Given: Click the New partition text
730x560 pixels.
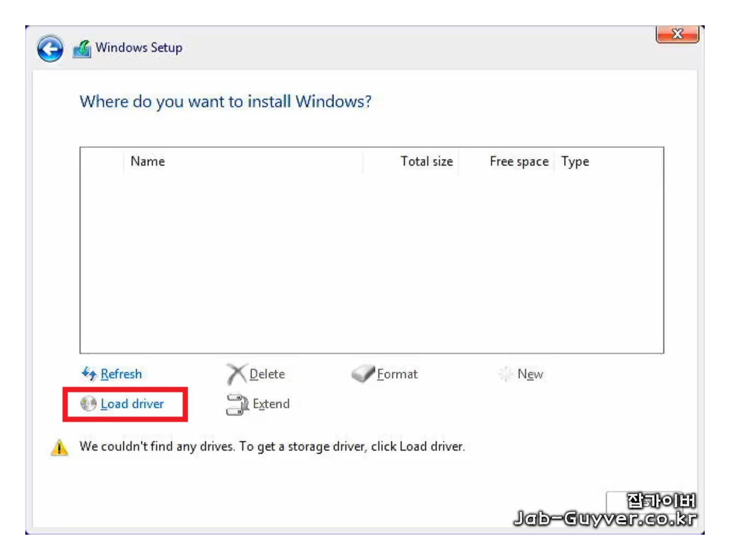Looking at the screenshot, I should coord(530,374).
